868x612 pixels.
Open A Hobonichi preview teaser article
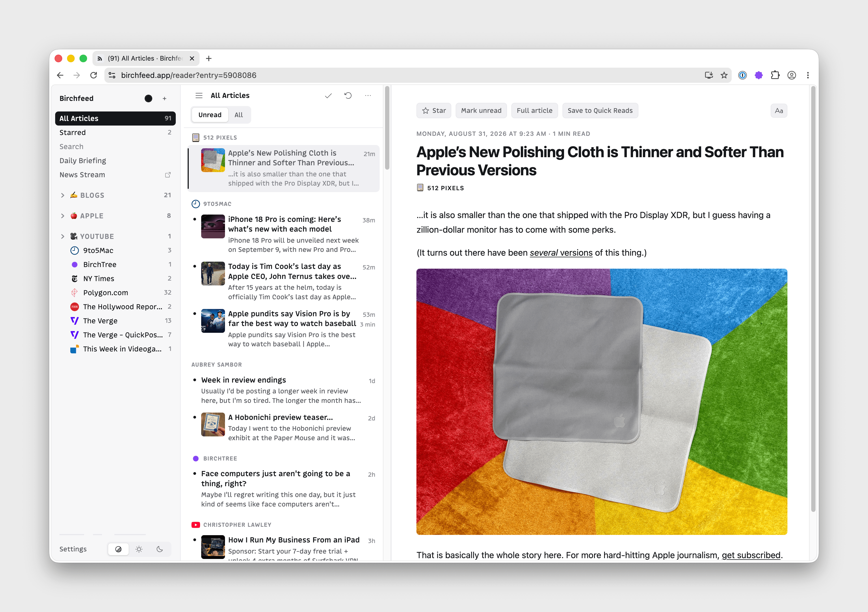[284, 427]
